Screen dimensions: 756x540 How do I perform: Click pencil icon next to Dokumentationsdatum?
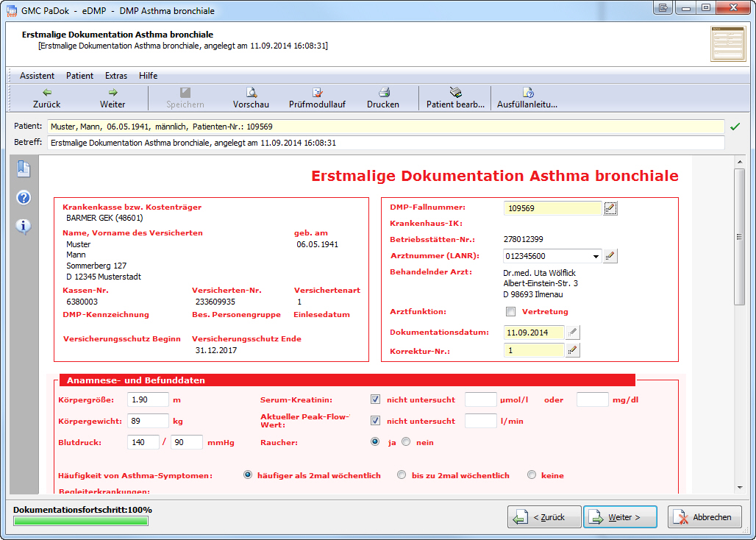pyautogui.click(x=572, y=333)
